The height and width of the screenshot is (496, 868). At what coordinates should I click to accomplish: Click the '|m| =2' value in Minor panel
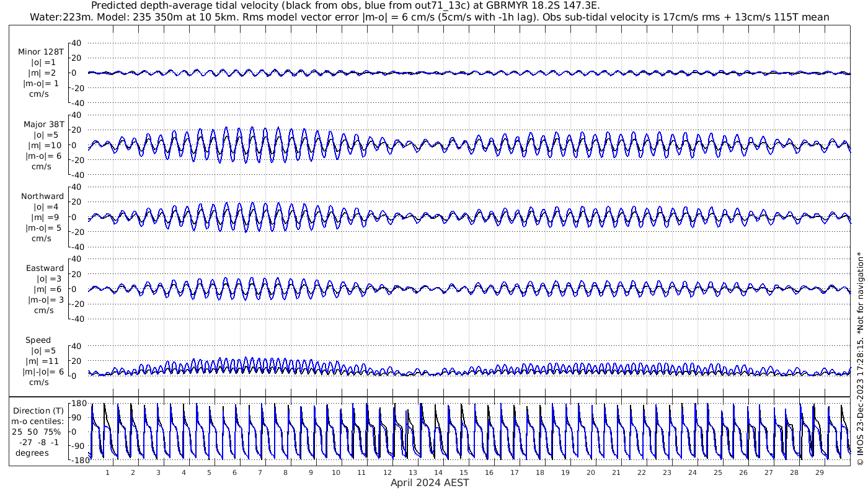coord(42,73)
